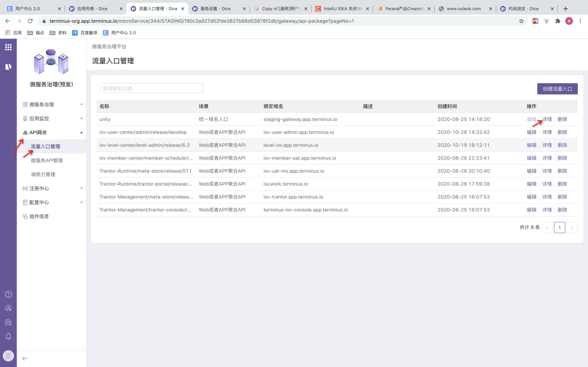The image size is (588, 367).
Task: Open 详情 for isv.work.terminus.io row
Action: [x=547, y=184]
